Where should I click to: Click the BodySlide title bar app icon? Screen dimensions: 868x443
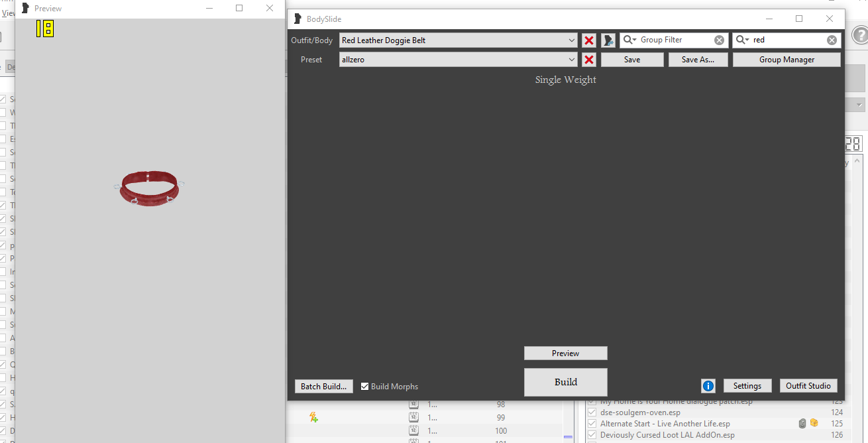click(x=297, y=19)
